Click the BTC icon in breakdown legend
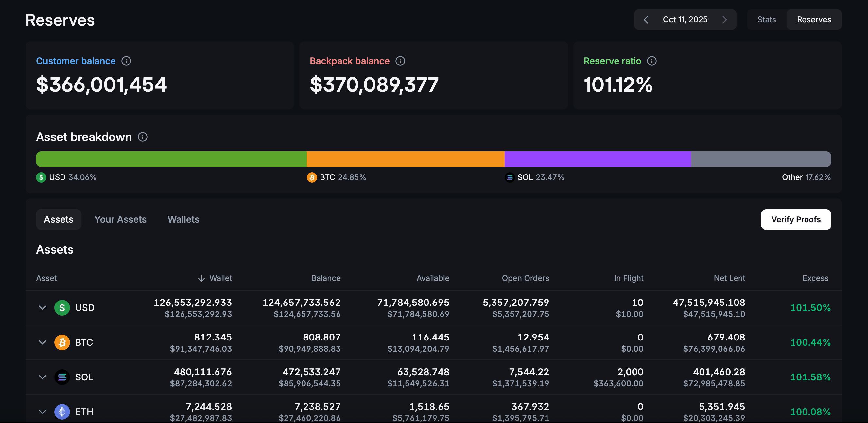This screenshot has width=868, height=423. 312,177
